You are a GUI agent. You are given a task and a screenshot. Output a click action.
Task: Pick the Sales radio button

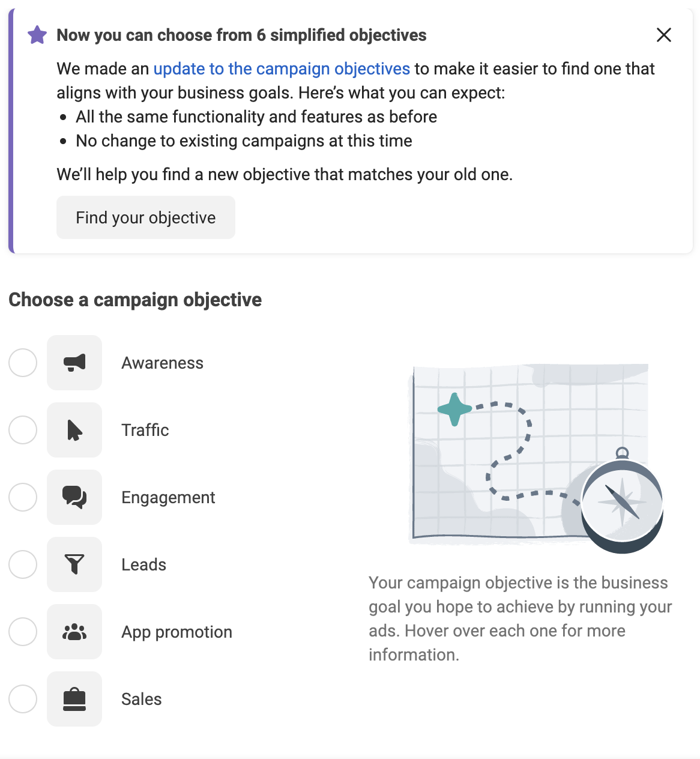[x=23, y=699]
